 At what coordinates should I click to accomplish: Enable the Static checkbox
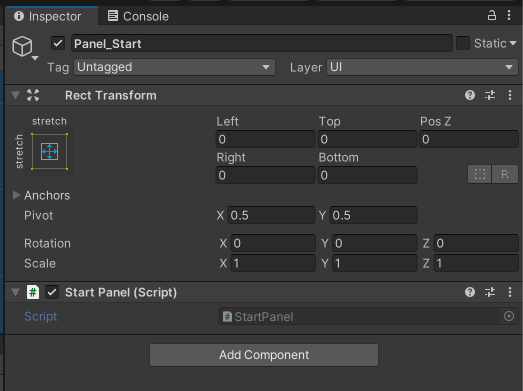(463, 43)
